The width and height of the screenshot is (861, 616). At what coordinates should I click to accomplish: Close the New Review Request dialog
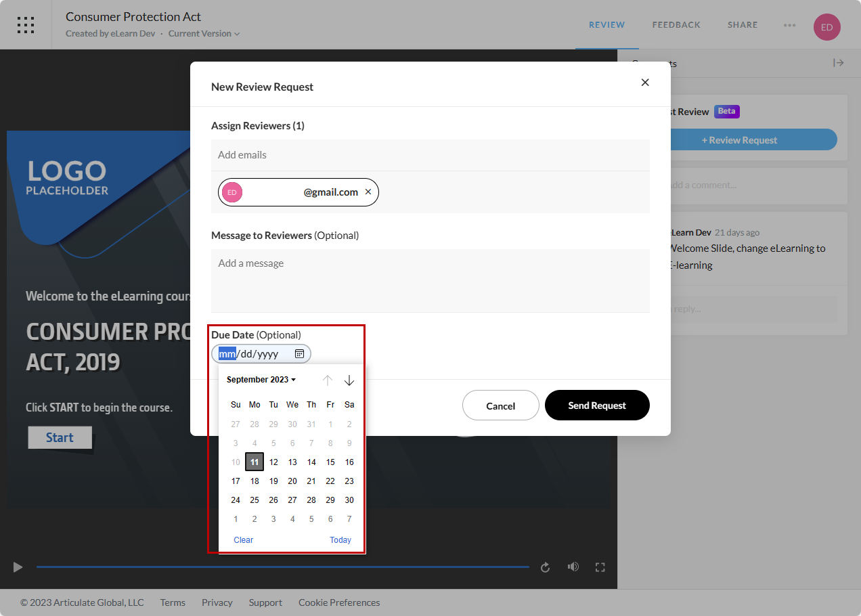click(644, 83)
